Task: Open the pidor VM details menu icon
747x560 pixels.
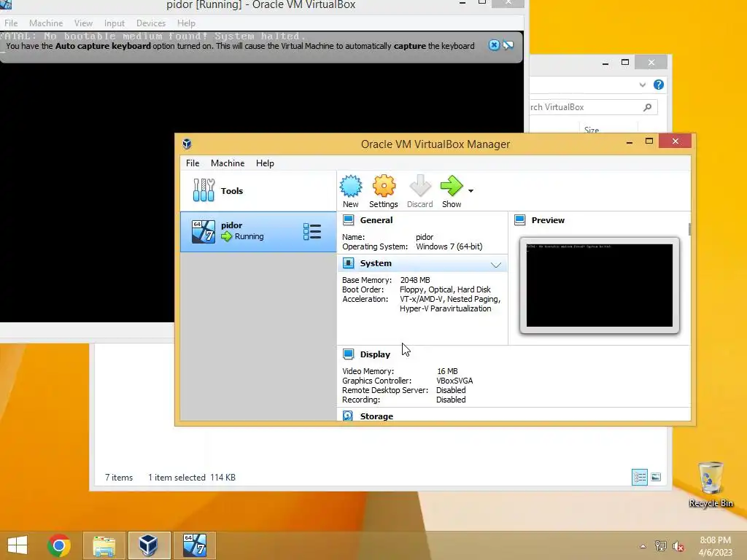Action: (312, 231)
